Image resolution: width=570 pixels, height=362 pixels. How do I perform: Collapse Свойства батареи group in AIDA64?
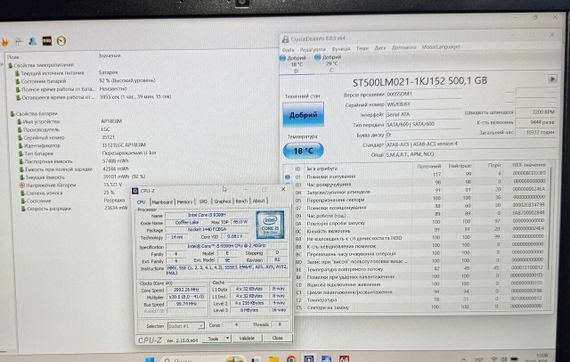tap(33, 114)
